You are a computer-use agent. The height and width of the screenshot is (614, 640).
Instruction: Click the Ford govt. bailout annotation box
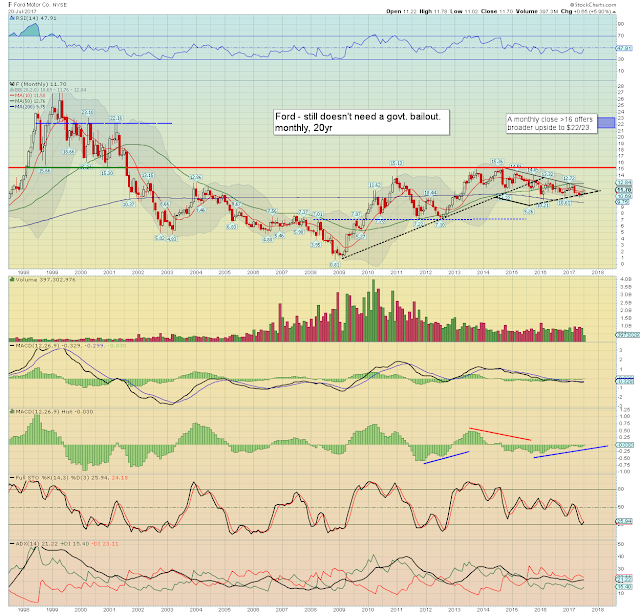362,122
